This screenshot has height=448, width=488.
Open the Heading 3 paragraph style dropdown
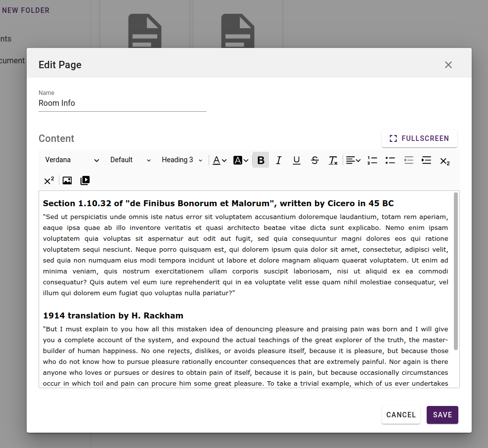coord(181,160)
